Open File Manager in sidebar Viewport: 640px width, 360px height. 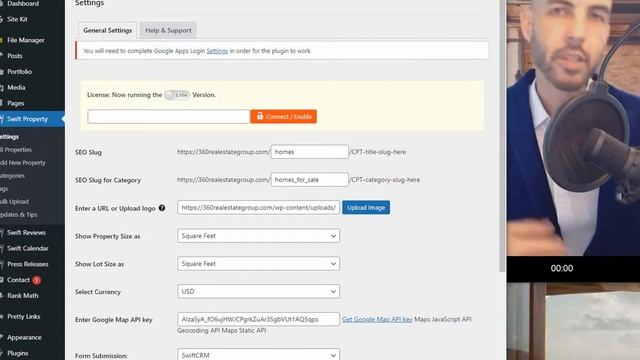coord(26,40)
